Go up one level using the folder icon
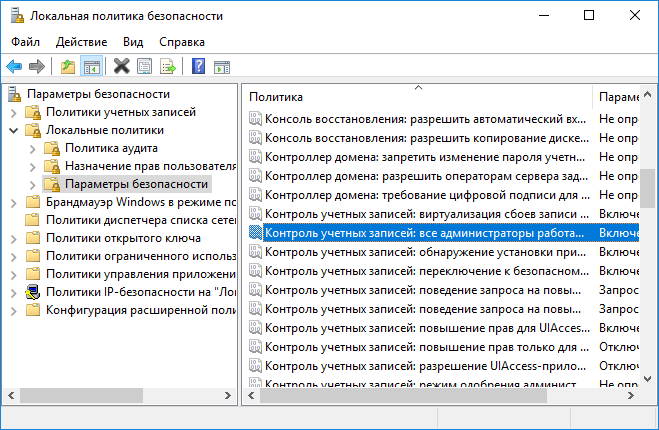The image size is (659, 430). pos(67,67)
